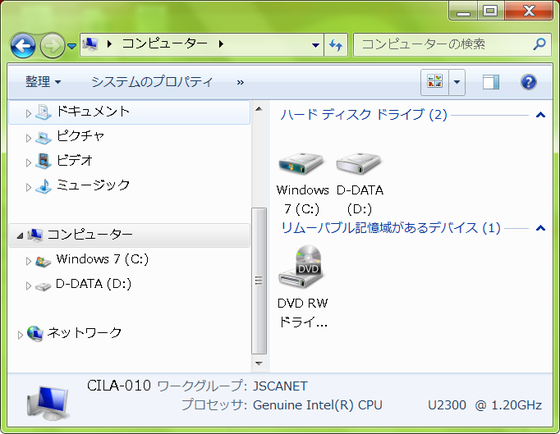
Task: Expand D-DATA (D:) in the tree
Action: click(28, 286)
